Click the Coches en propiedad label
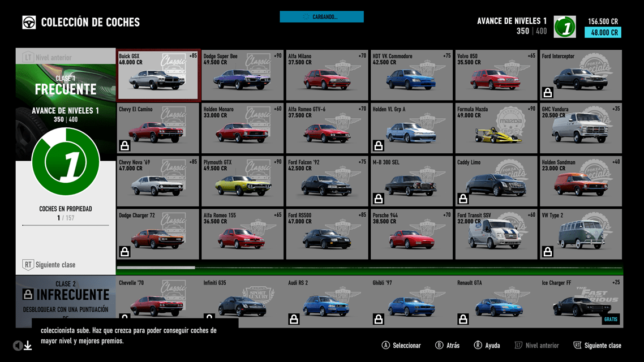Screen dimensions: 644x362 (x=66, y=209)
